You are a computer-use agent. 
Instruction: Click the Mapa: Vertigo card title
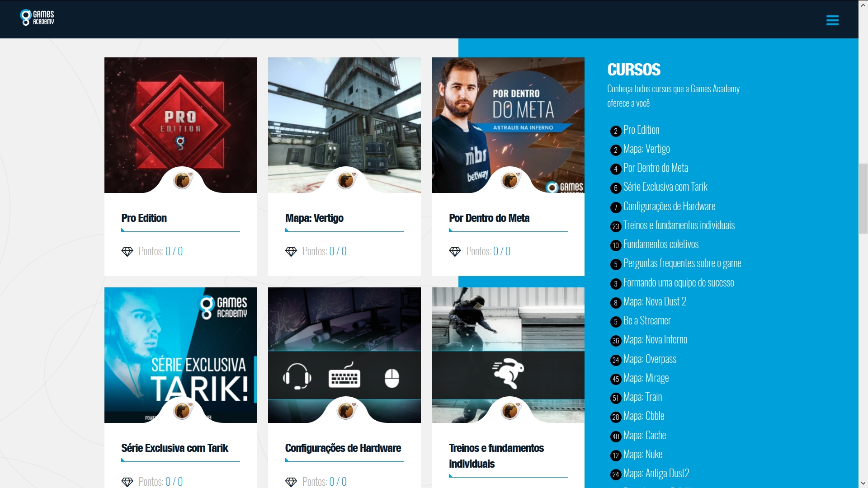pos(314,218)
